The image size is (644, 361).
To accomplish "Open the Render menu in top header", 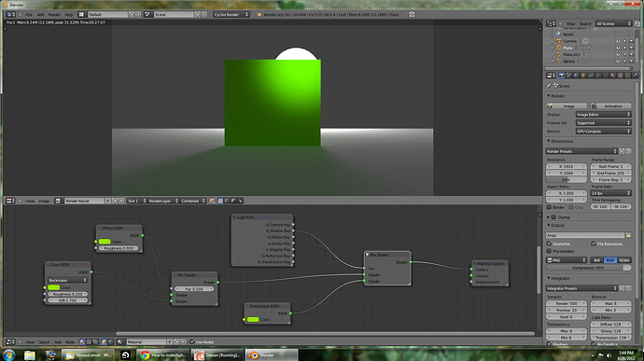I will tap(54, 14).
